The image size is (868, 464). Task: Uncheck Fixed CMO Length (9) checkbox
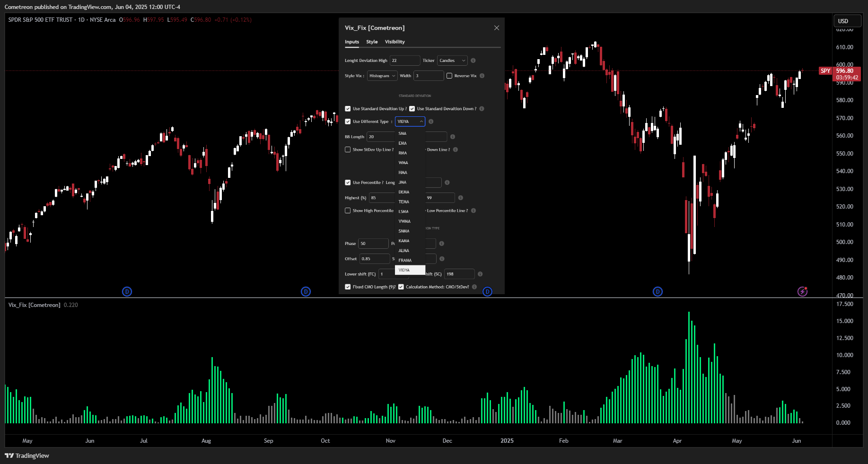348,287
